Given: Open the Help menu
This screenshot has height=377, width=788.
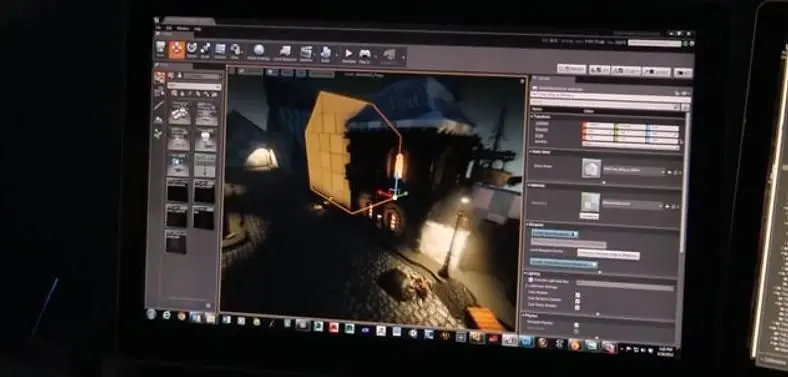Looking at the screenshot, I should click(198, 29).
